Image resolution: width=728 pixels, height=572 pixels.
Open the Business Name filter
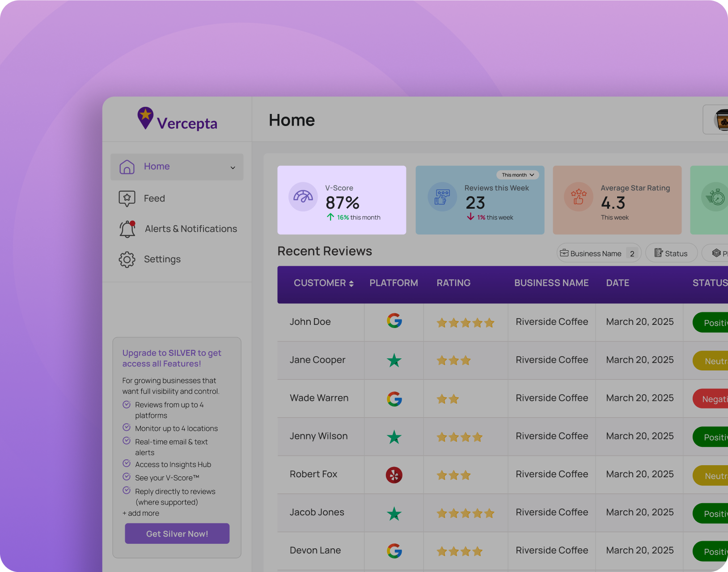coord(599,253)
